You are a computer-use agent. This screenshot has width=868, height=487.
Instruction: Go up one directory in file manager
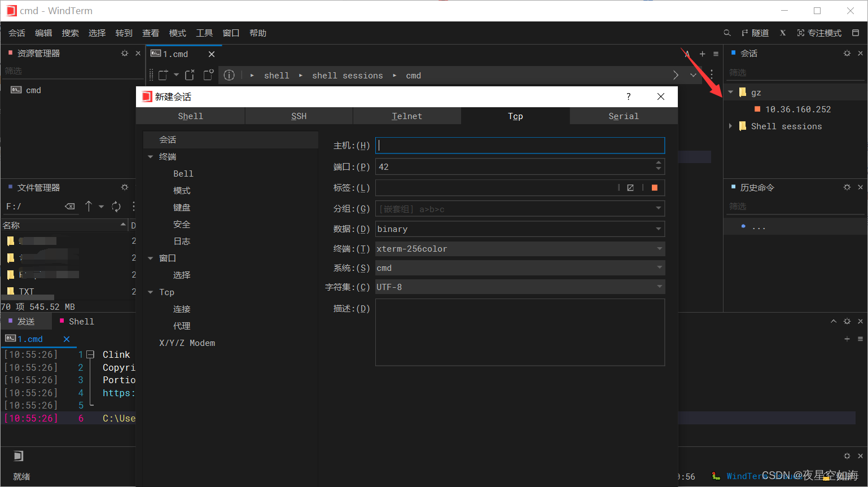pyautogui.click(x=89, y=207)
